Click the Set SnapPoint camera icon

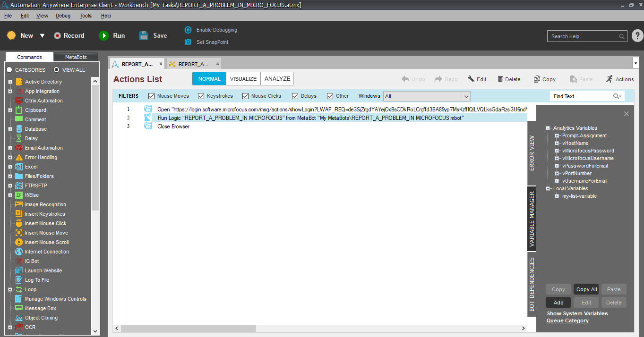pos(188,42)
